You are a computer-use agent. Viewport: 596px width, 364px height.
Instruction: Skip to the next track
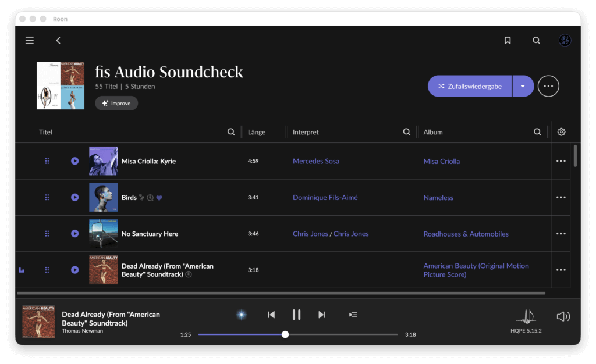point(322,315)
